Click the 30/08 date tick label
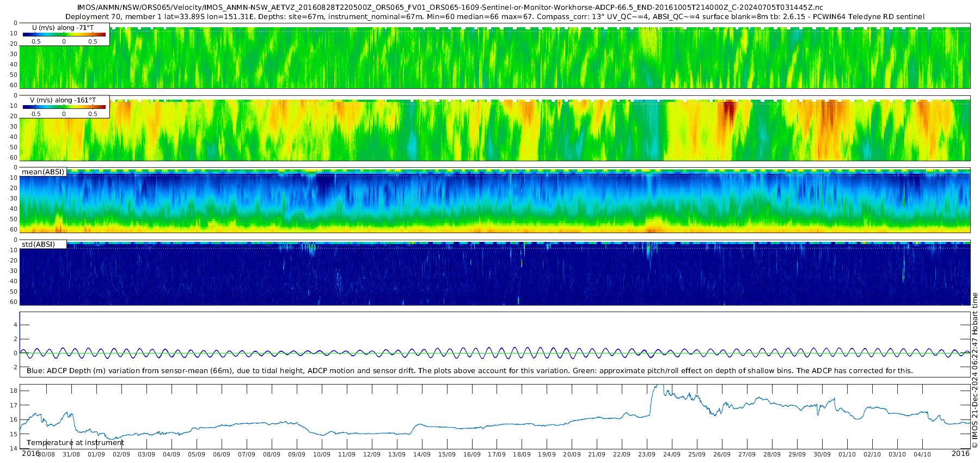Image resolution: width=980 pixels, height=463 pixels. [46, 454]
